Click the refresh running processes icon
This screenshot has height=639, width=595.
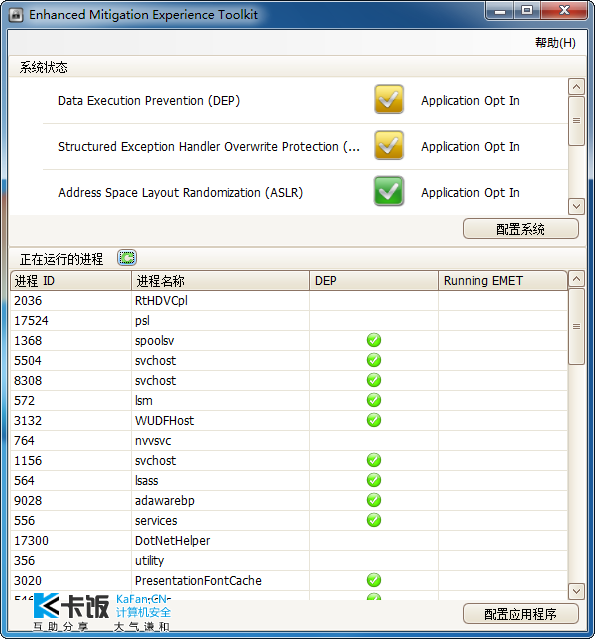[x=127, y=258]
